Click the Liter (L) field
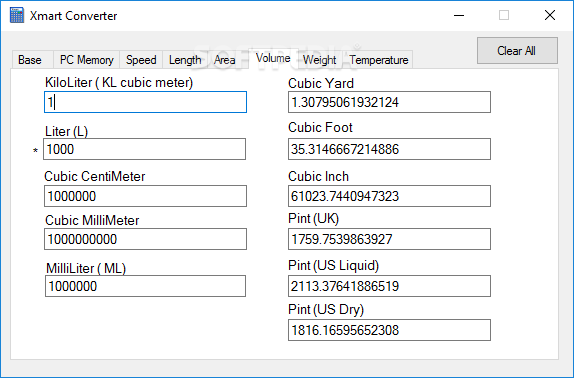Image resolution: width=574 pixels, height=378 pixels. click(145, 149)
